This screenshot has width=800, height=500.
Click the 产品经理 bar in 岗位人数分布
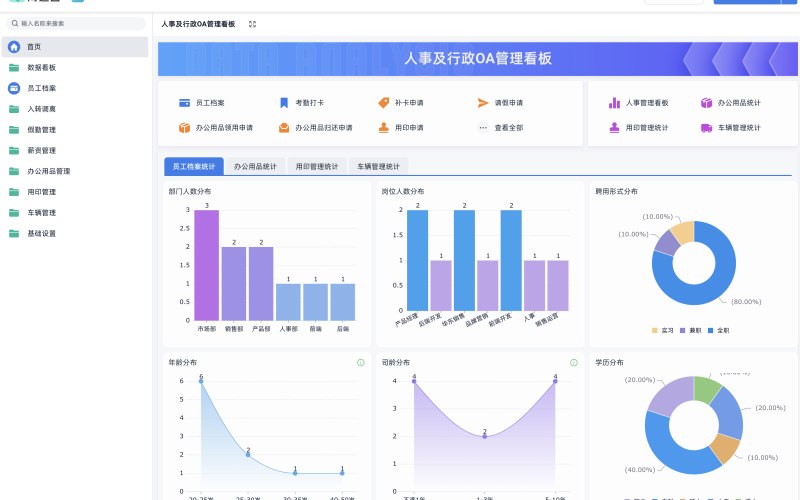(x=417, y=260)
